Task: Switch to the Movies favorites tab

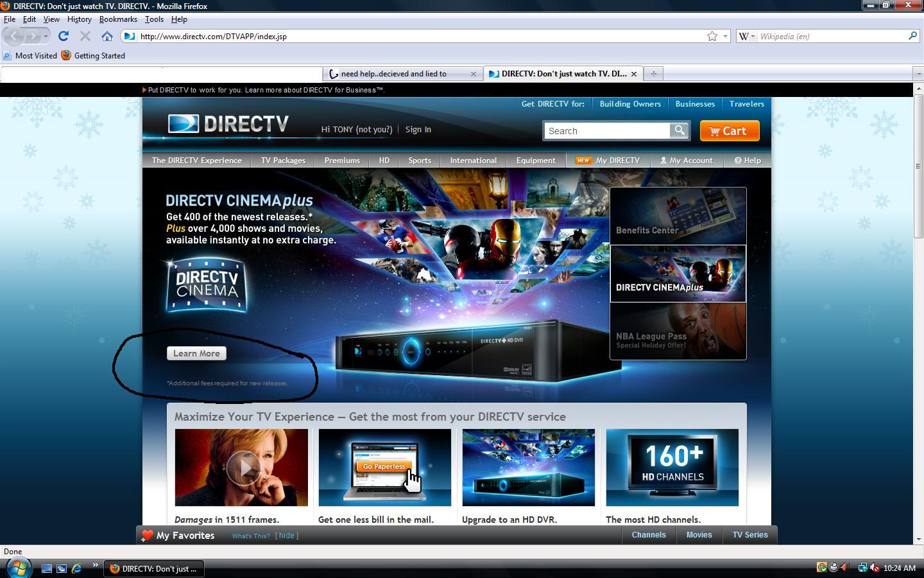Action: pyautogui.click(x=699, y=535)
